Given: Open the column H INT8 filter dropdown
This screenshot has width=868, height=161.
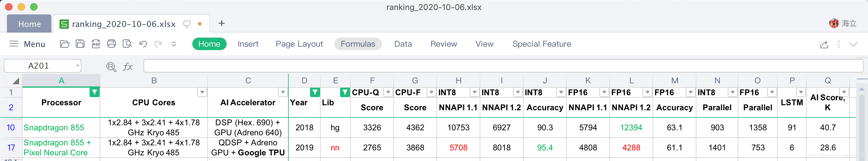Looking at the screenshot, I should pos(474,92).
